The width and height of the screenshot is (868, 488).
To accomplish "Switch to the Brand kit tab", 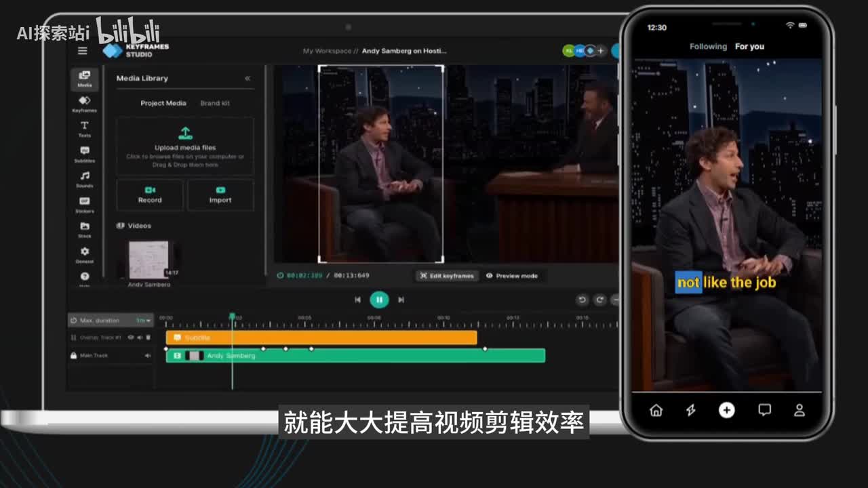I will (x=214, y=103).
